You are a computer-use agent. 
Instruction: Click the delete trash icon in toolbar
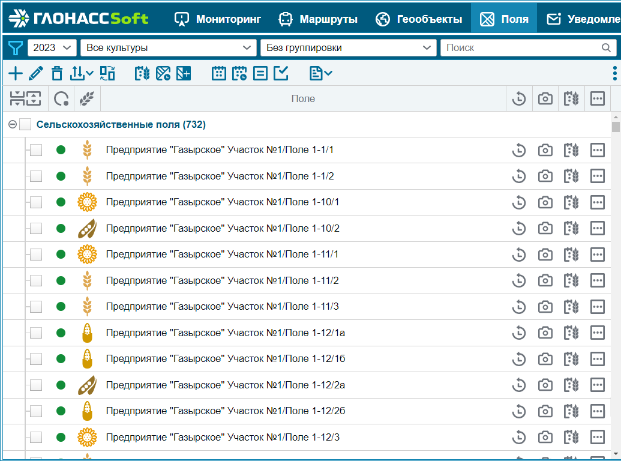(57, 74)
